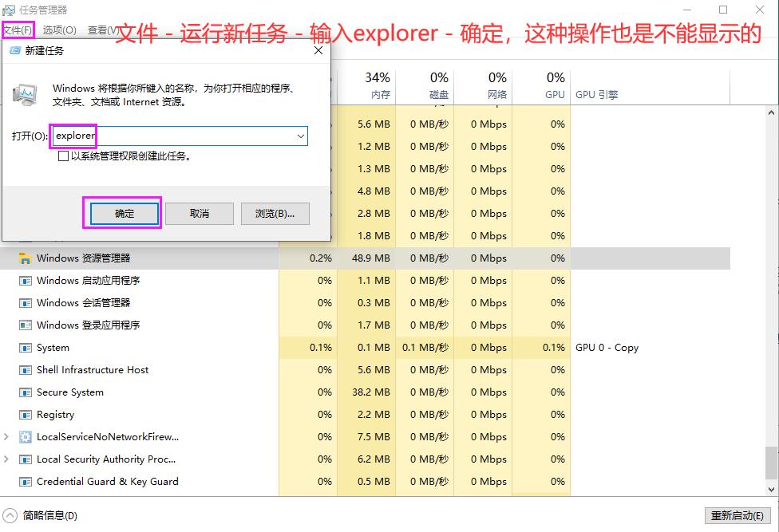Click the Windows 启动应用程序 icon
The height and width of the screenshot is (532, 779).
point(26,281)
